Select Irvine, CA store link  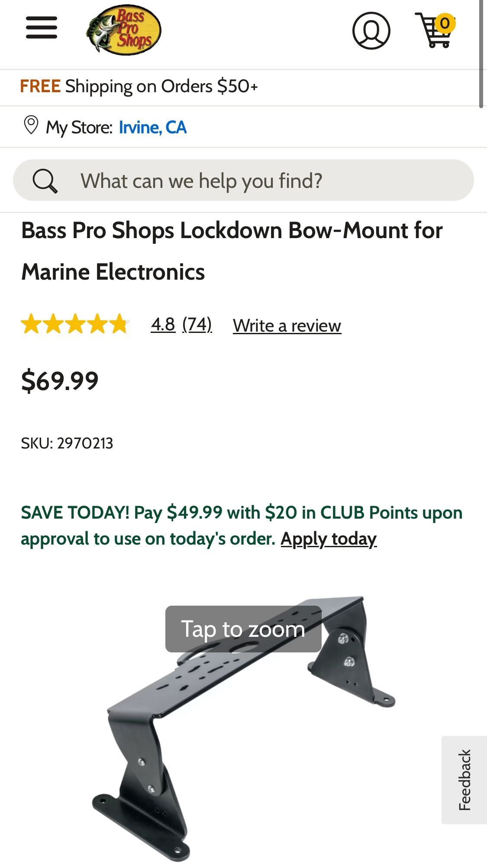click(x=152, y=127)
